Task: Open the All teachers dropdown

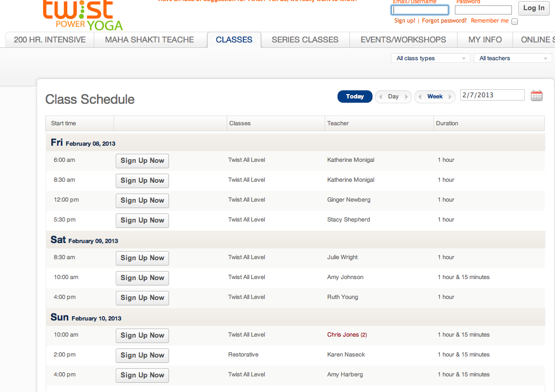Action: coord(512,58)
